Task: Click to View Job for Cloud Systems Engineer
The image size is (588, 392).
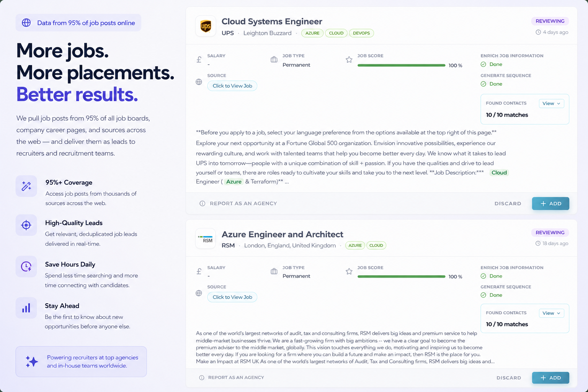Action: 232,86
